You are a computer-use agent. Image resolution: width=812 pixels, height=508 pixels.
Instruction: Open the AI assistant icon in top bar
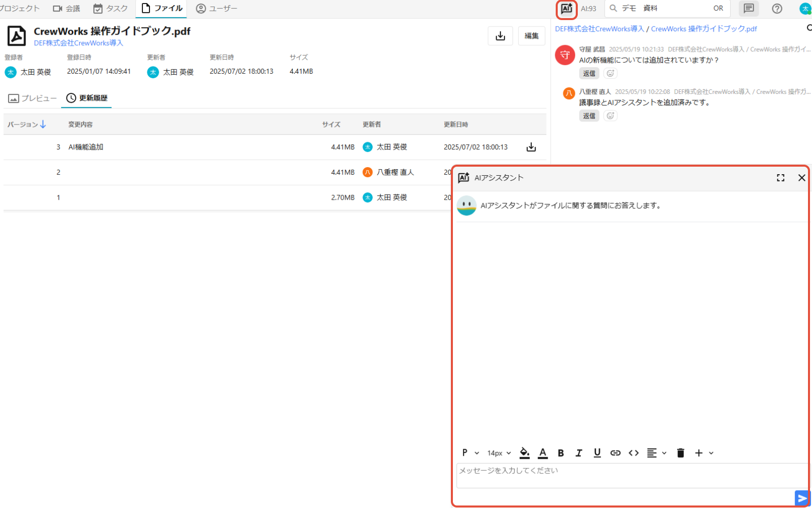click(566, 9)
